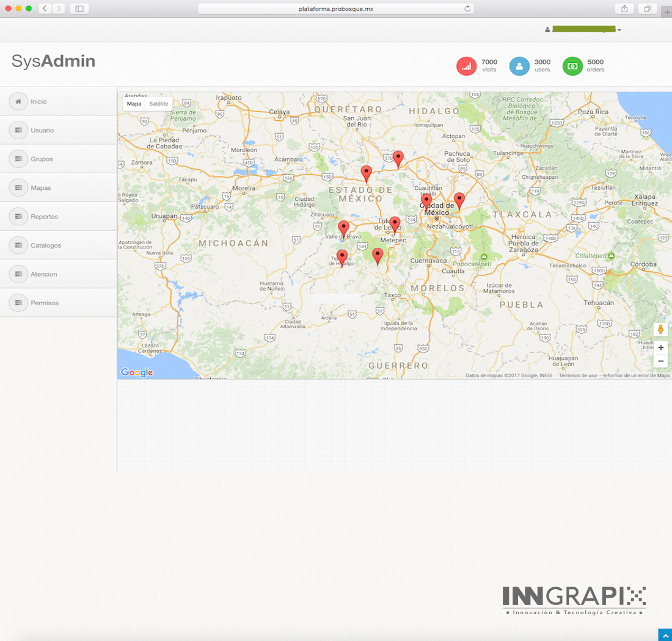Select the Mapa map type
Viewport: 672px width, 641px height.
[x=134, y=104]
